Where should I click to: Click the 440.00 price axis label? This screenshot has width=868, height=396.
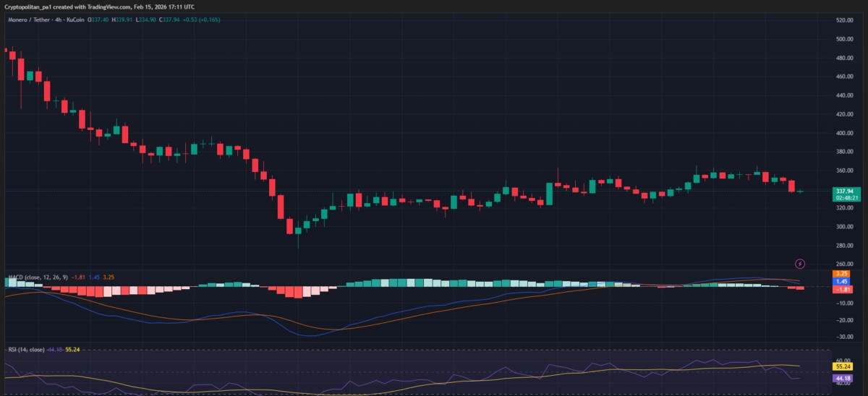pyautogui.click(x=844, y=95)
